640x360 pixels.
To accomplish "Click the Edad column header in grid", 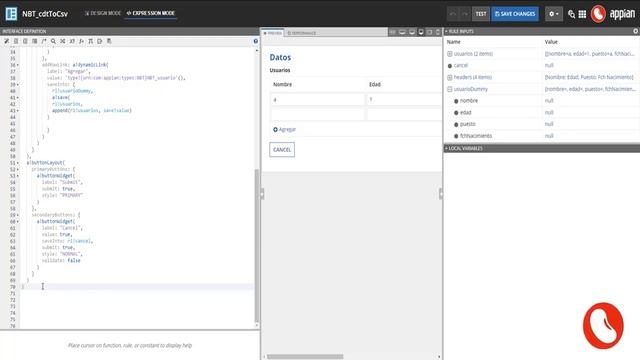I will 375,84.
